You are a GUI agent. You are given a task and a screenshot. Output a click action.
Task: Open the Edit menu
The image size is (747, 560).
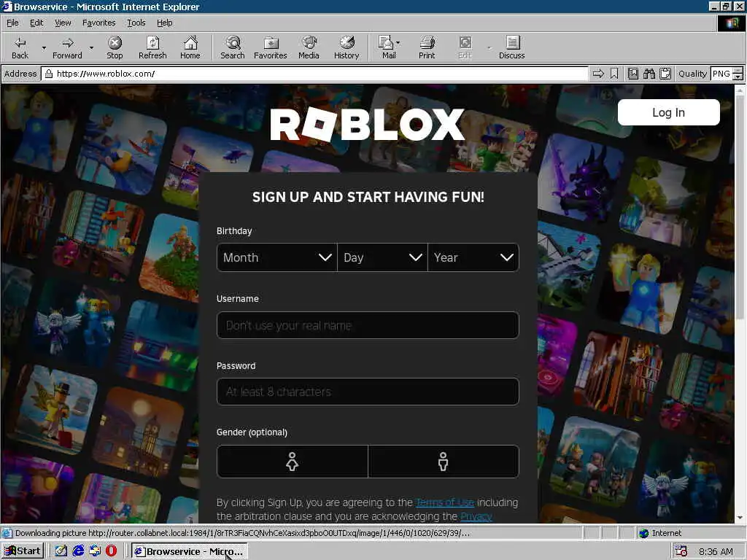36,23
